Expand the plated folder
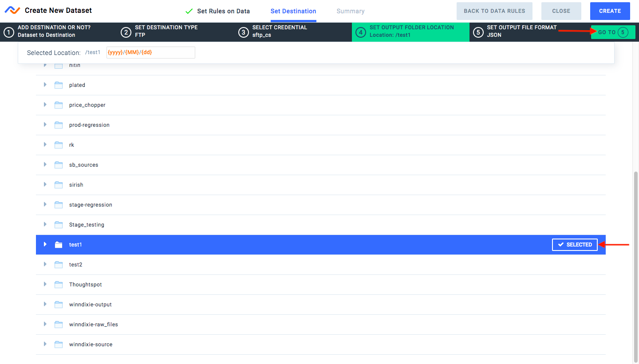This screenshot has height=364, width=639. pyautogui.click(x=45, y=85)
